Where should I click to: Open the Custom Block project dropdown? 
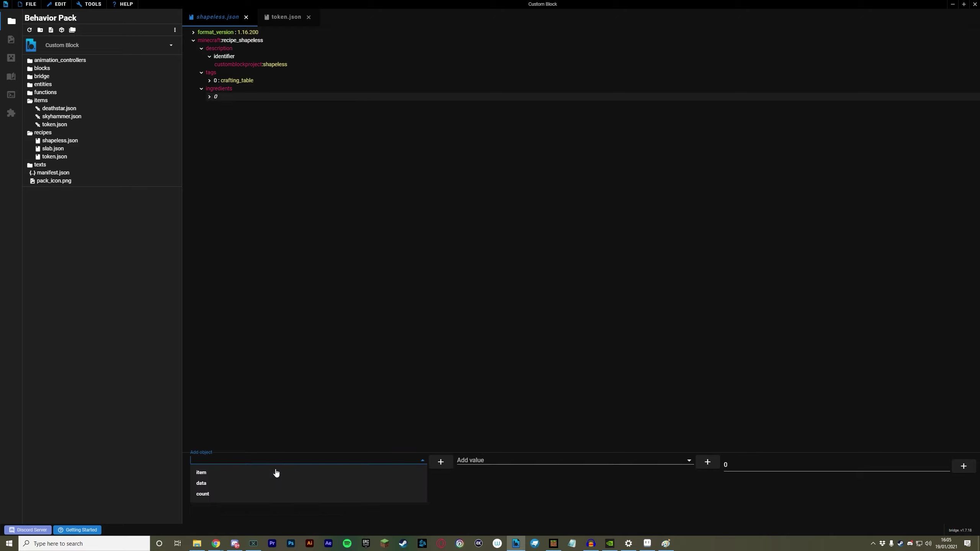pyautogui.click(x=171, y=45)
